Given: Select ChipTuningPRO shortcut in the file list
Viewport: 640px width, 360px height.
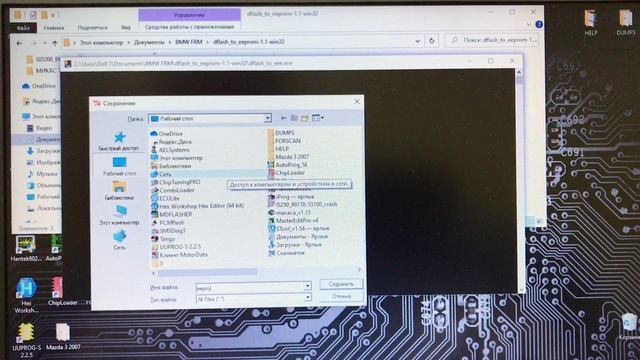Looking at the screenshot, I should pyautogui.click(x=175, y=182).
